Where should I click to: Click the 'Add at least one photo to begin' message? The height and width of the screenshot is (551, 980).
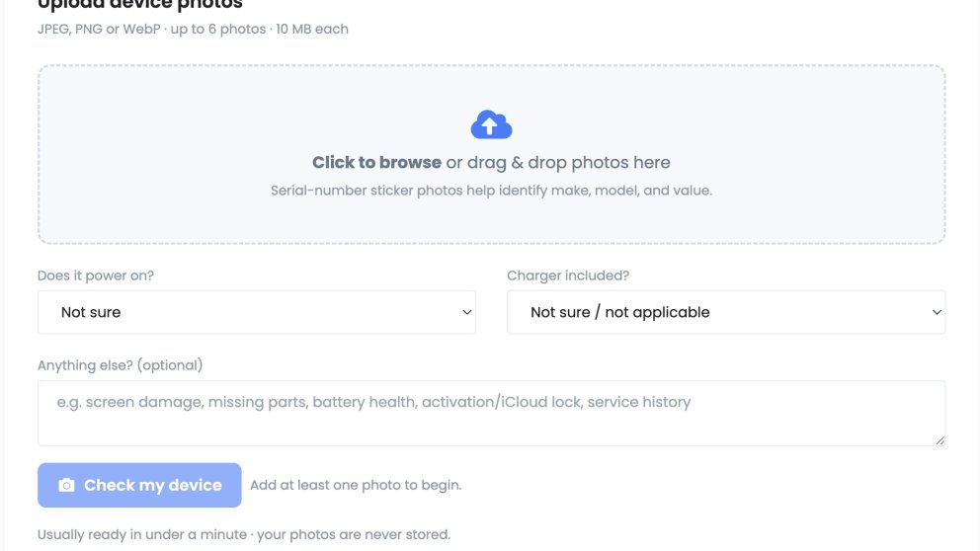coord(356,486)
